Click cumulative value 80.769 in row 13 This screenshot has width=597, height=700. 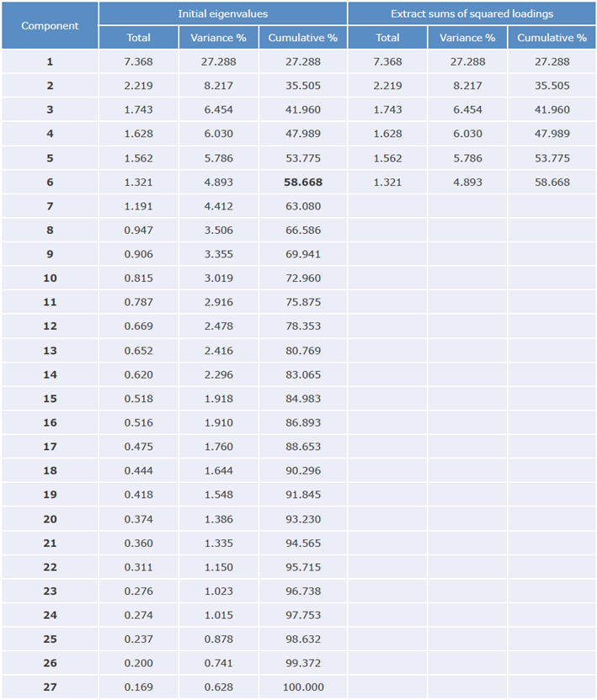click(x=302, y=350)
